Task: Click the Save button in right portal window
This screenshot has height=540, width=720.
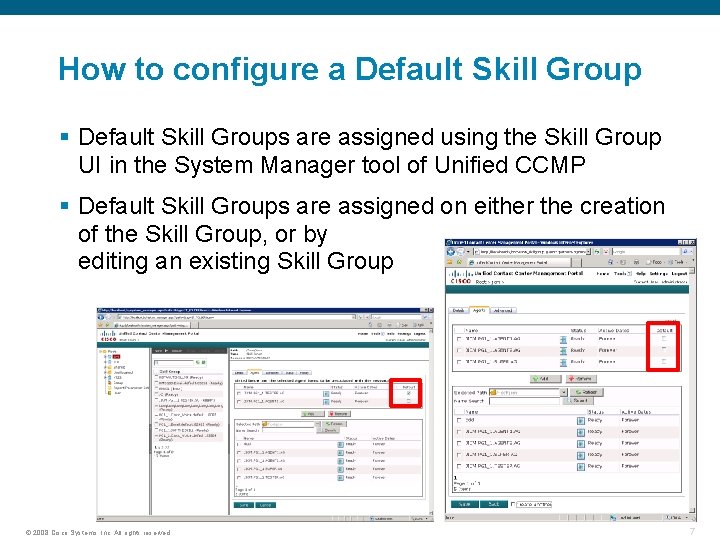Action: point(465,504)
